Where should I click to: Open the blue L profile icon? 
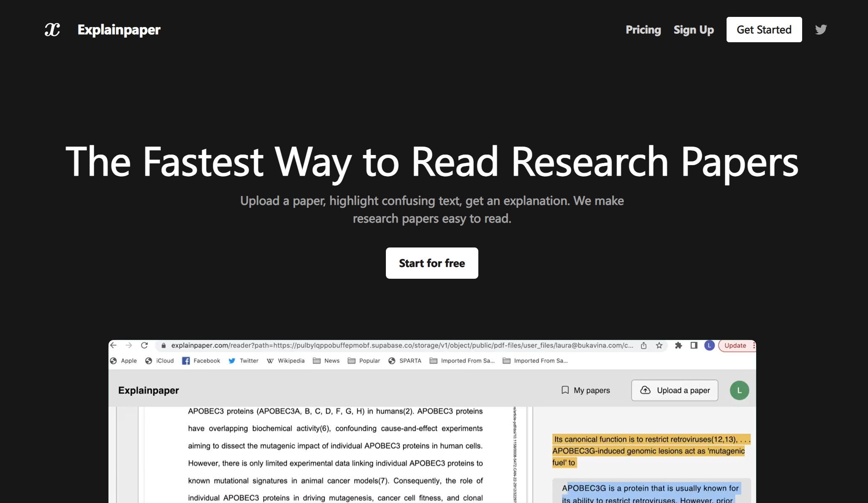(x=709, y=345)
